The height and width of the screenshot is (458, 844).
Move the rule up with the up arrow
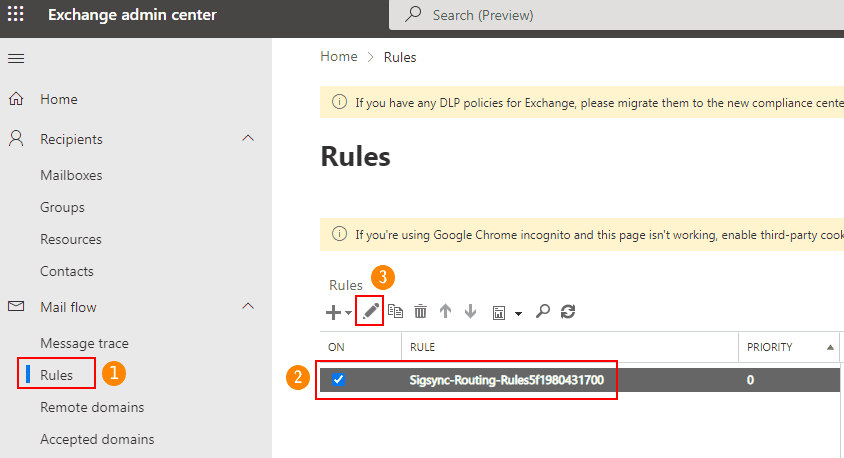445,312
